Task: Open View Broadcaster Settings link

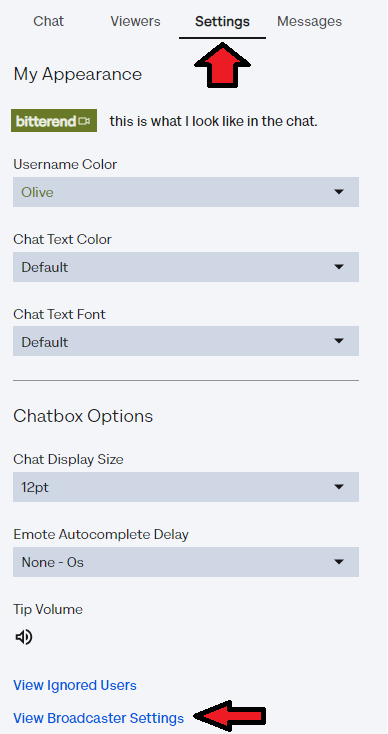Action: pos(98,718)
